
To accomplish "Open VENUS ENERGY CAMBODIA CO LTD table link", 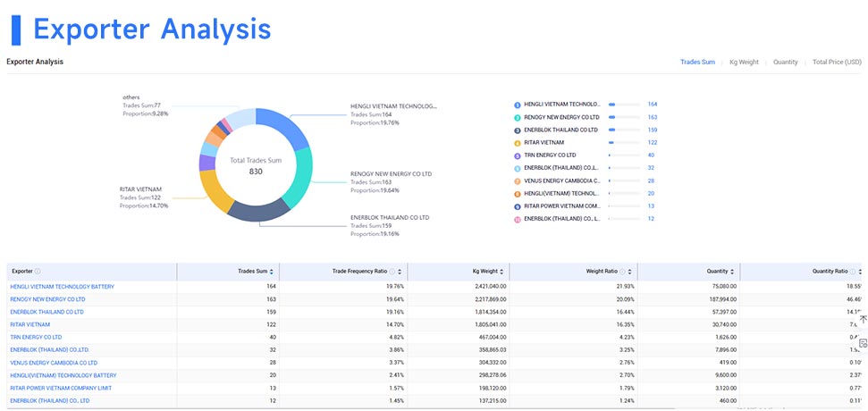I will tap(54, 363).
